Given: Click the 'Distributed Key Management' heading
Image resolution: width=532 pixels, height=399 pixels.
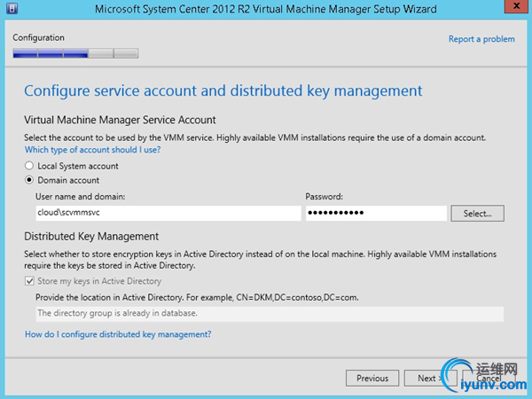Looking at the screenshot, I should [x=91, y=237].
